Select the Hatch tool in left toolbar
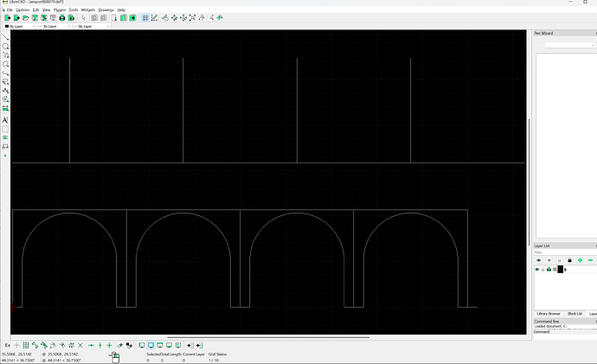 (x=5, y=129)
